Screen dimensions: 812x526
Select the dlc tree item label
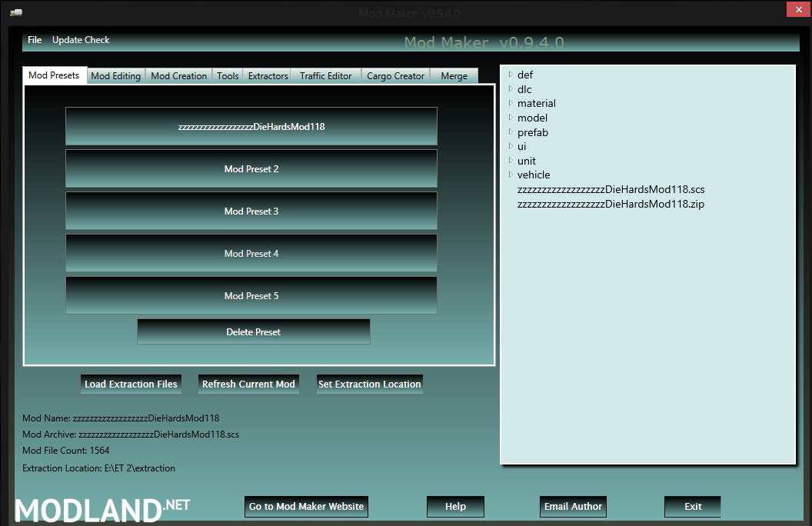pyautogui.click(x=524, y=89)
